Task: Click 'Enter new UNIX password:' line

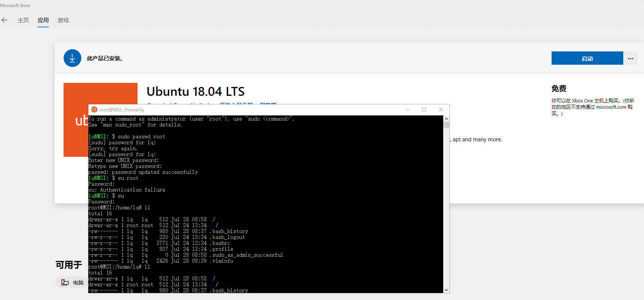Action: click(x=124, y=160)
